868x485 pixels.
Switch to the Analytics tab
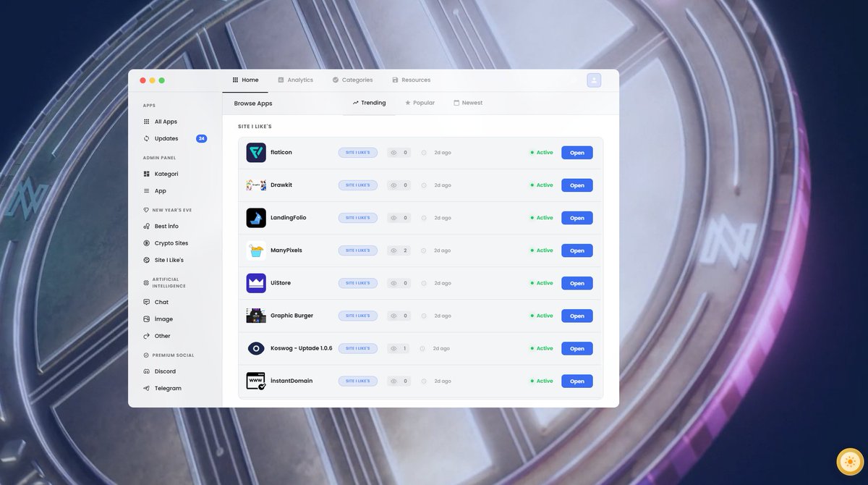[295, 80]
